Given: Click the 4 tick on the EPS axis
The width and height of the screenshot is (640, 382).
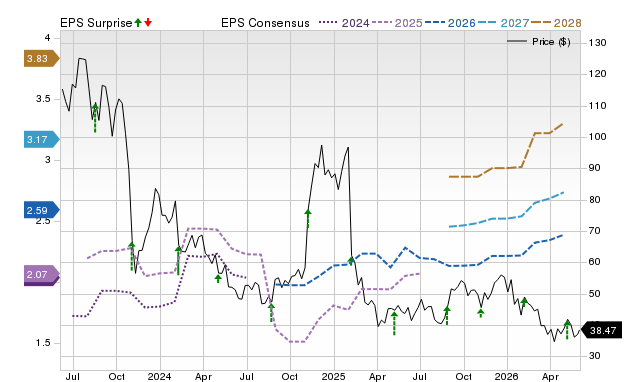Looking at the screenshot, I should (x=47, y=38).
